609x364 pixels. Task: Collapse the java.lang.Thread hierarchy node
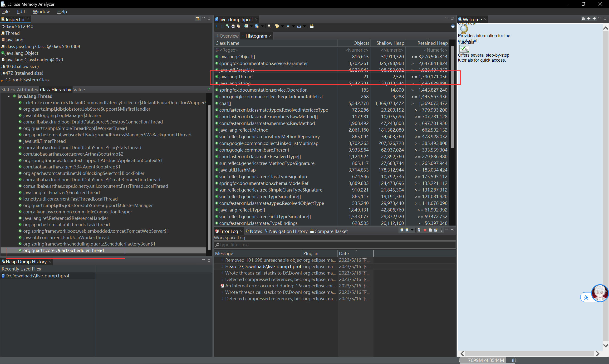9,96
